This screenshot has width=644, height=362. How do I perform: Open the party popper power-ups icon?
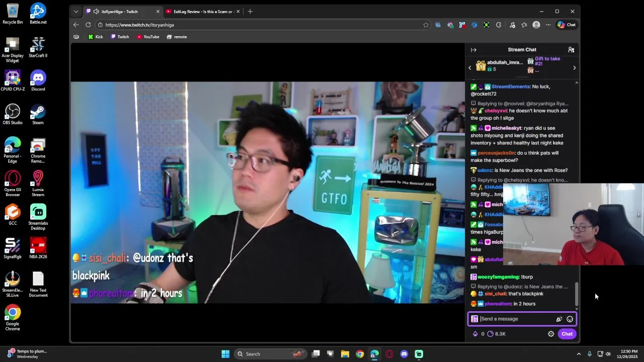559,319
